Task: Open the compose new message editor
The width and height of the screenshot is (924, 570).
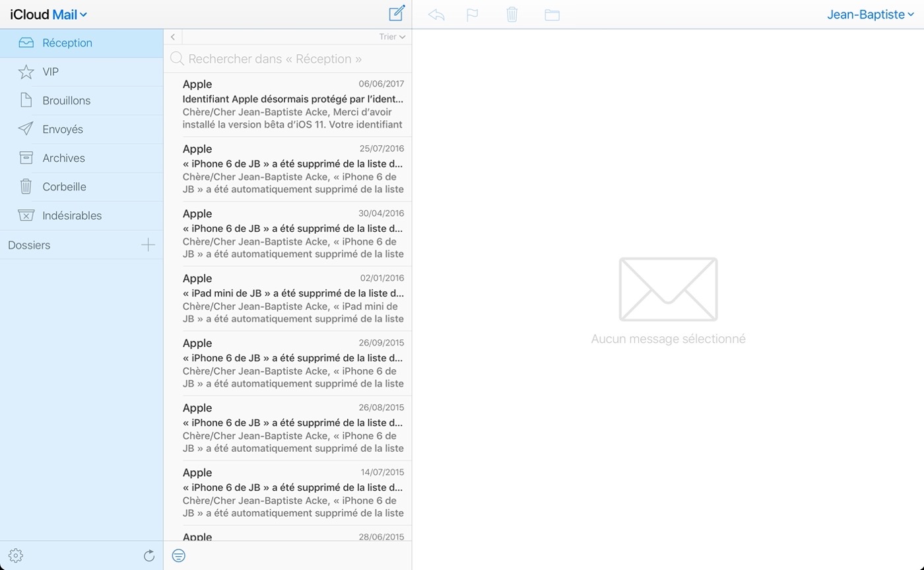Action: click(396, 13)
